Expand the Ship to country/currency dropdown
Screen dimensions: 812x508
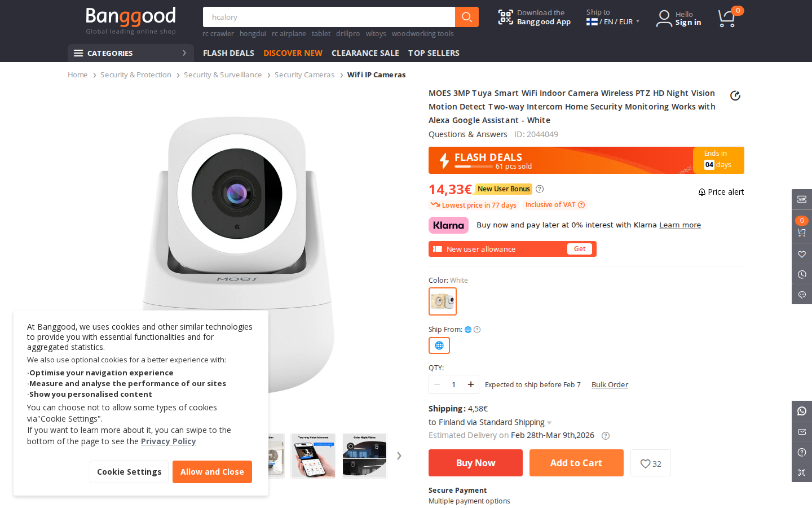613,21
